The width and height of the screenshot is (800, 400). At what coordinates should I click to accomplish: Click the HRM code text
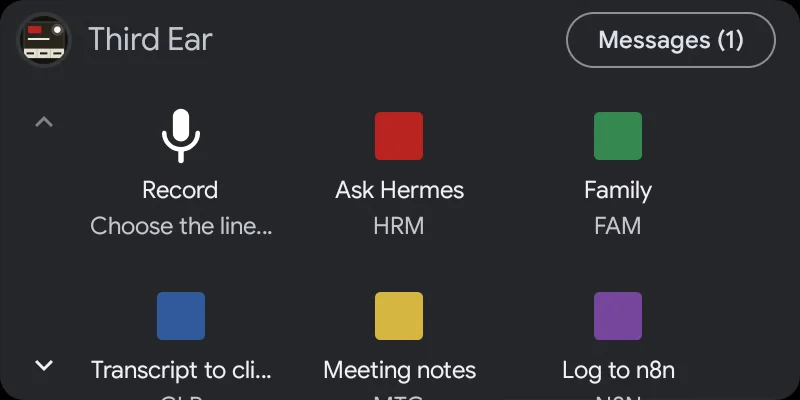coord(399,227)
